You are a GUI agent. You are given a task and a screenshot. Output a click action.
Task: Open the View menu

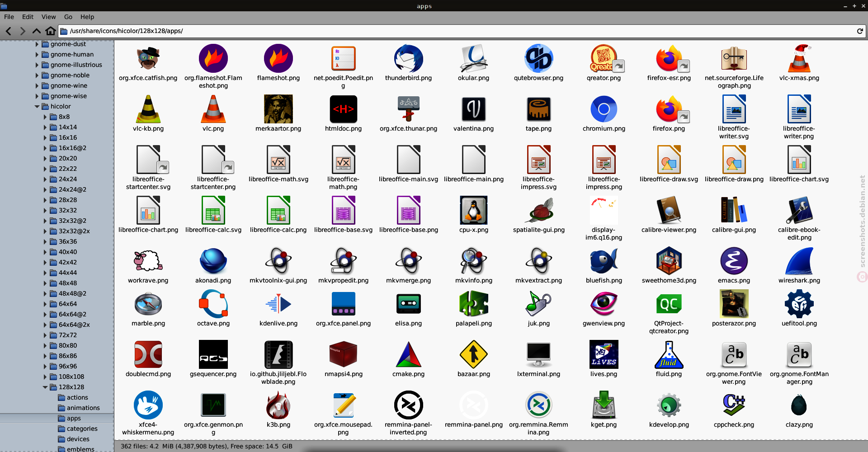(48, 17)
